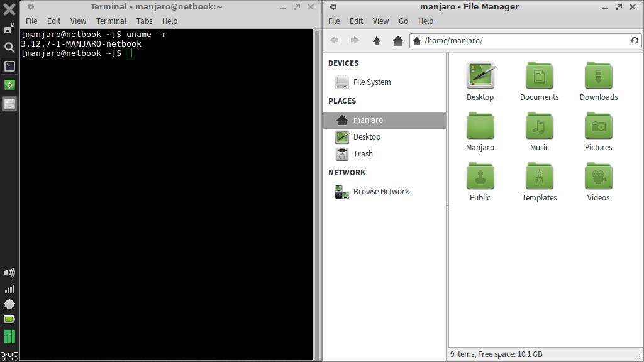The height and width of the screenshot is (362, 644).
Task: Open Edit menu in Terminal
Action: 54,21
